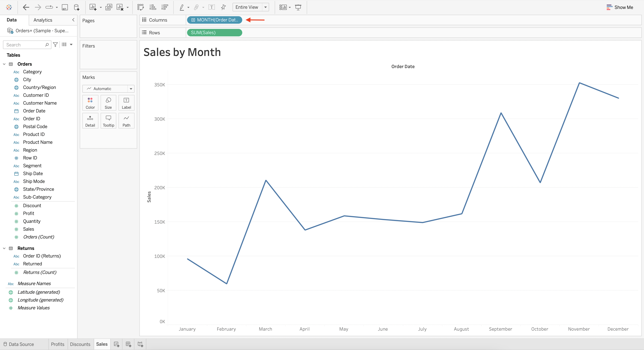The image size is (644, 350).
Task: Click the Show Me panel icon
Action: [620, 7]
